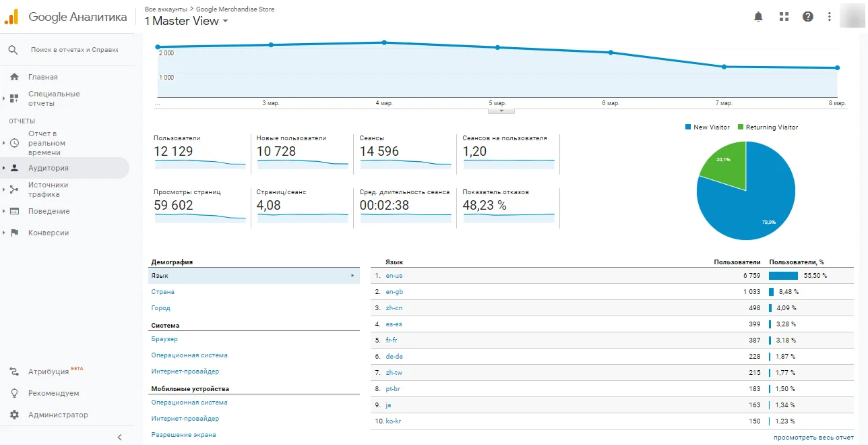Open the Аудитория menu item
The height and width of the screenshot is (445, 868).
coord(49,168)
